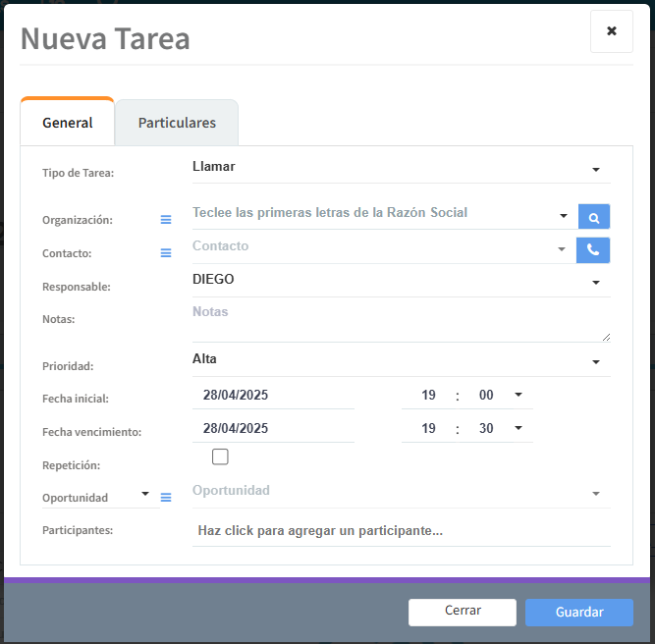Open the Fecha inicial time dropdown arrow

click(x=518, y=395)
